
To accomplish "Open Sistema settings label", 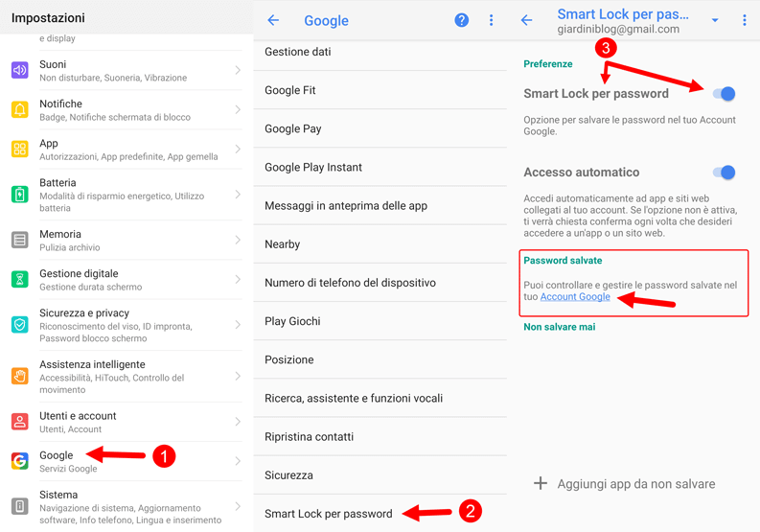I will tap(58, 495).
